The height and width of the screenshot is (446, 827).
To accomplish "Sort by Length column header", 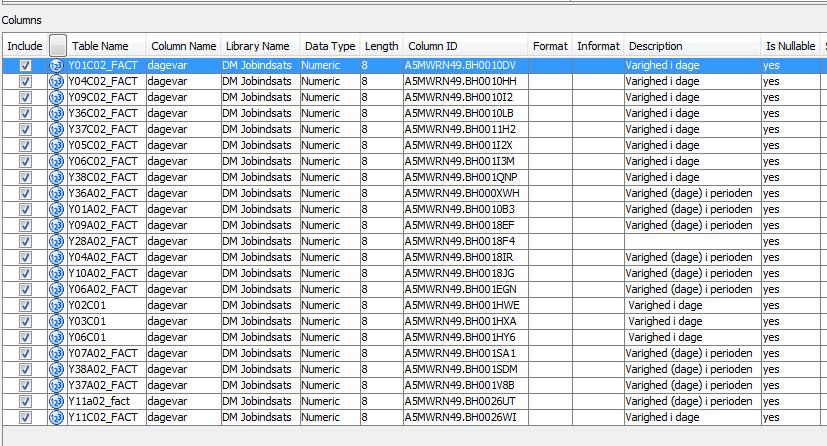I will click(381, 46).
